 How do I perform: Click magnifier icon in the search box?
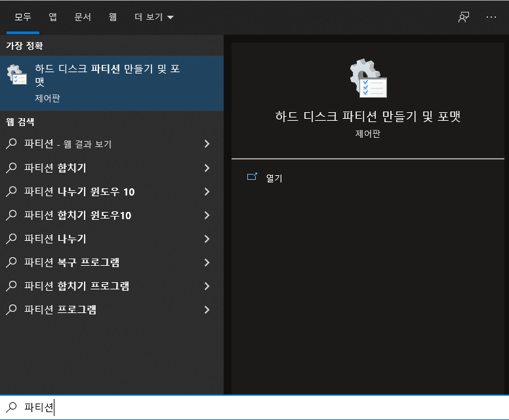point(11,407)
